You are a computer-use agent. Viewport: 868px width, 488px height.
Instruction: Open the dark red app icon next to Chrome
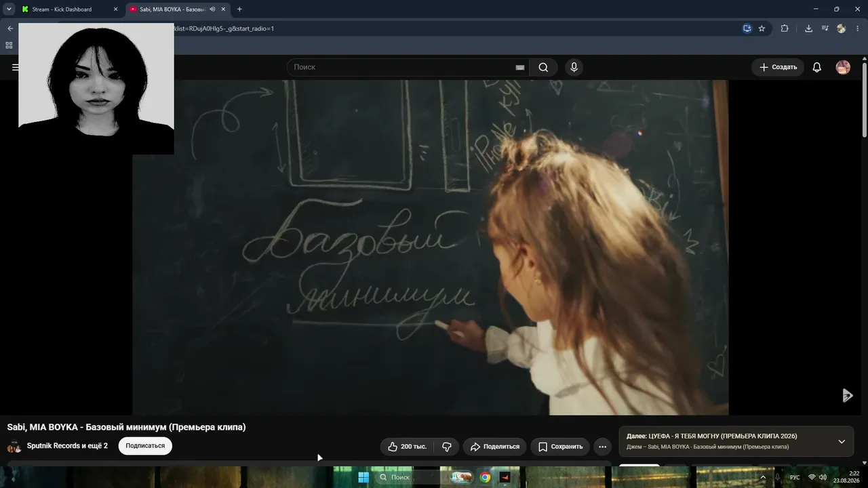pos(505,477)
